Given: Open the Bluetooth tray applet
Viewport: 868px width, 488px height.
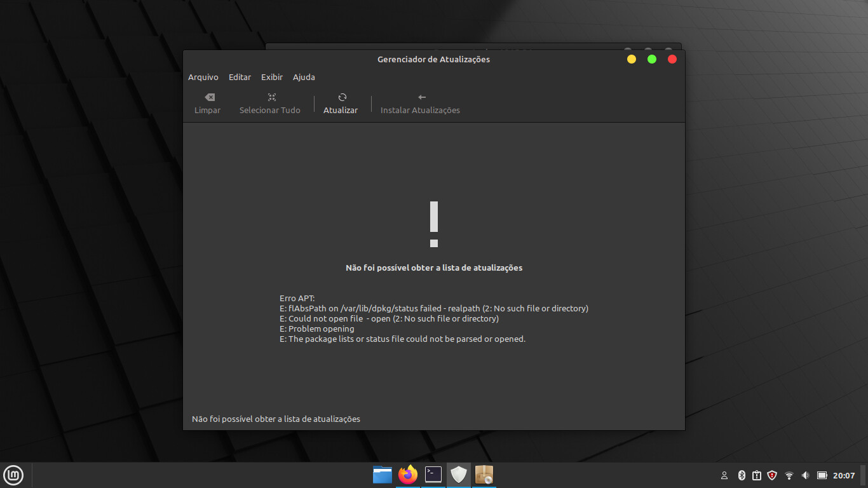Looking at the screenshot, I should (x=742, y=475).
